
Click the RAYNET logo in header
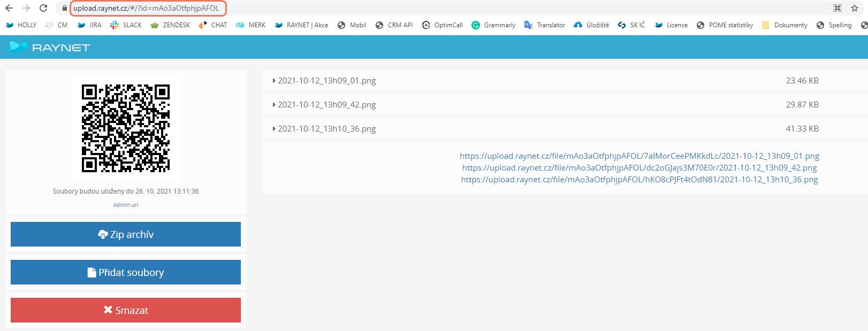coord(49,47)
